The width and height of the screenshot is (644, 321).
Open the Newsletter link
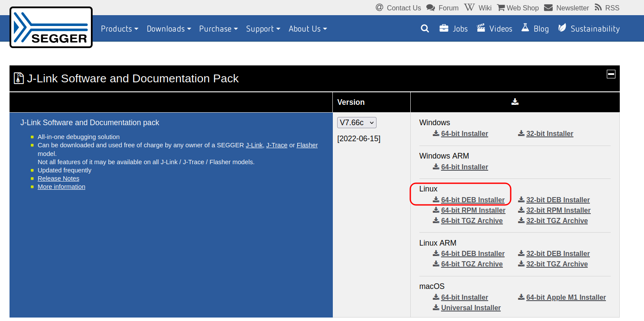[573, 8]
